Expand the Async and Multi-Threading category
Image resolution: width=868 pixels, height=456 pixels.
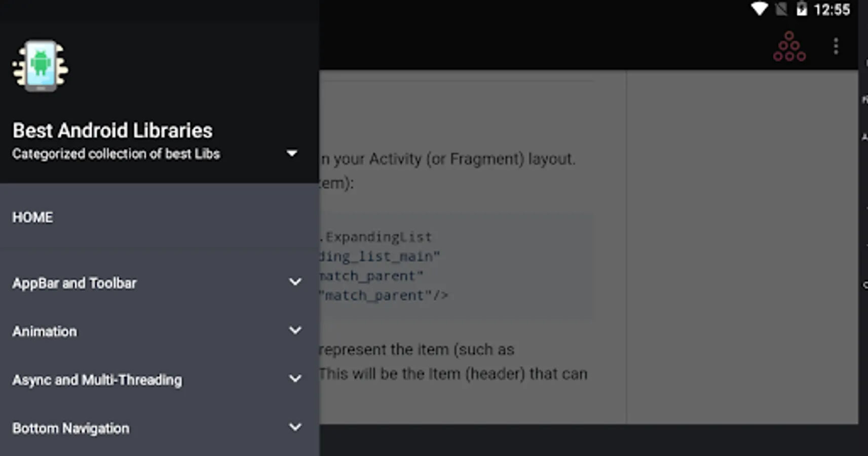pos(295,378)
